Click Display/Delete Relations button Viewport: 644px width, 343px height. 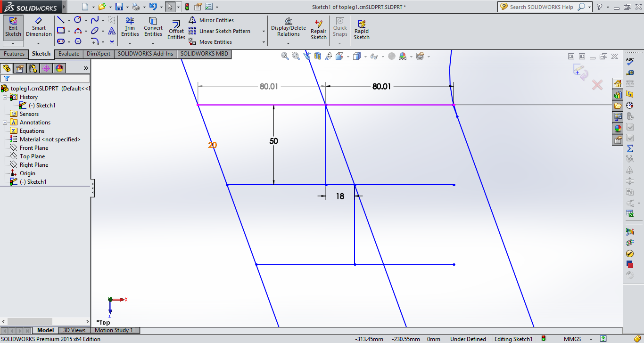289,27
